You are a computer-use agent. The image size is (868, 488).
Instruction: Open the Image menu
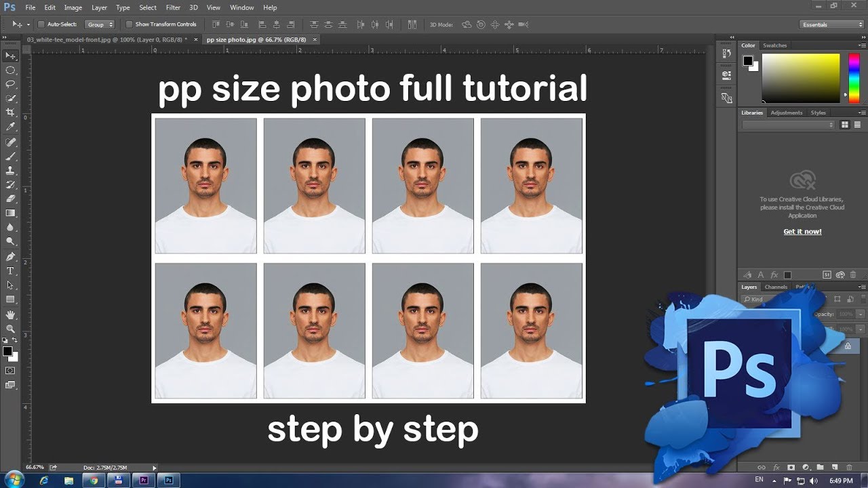73,7
